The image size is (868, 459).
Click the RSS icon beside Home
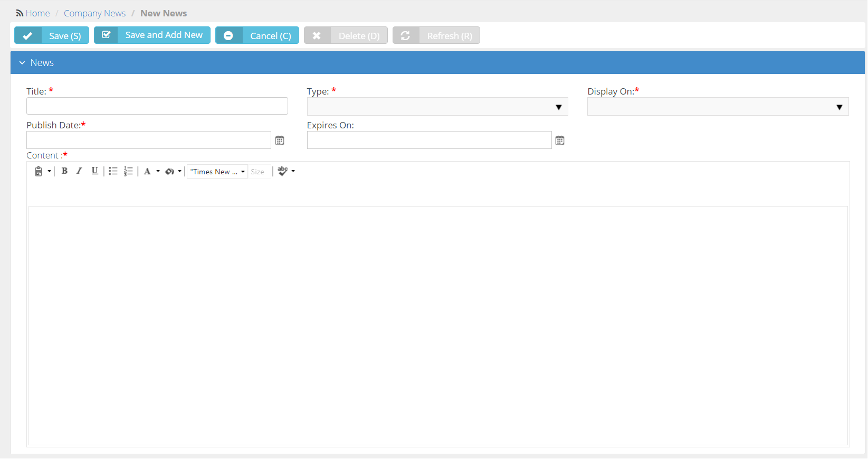point(20,13)
